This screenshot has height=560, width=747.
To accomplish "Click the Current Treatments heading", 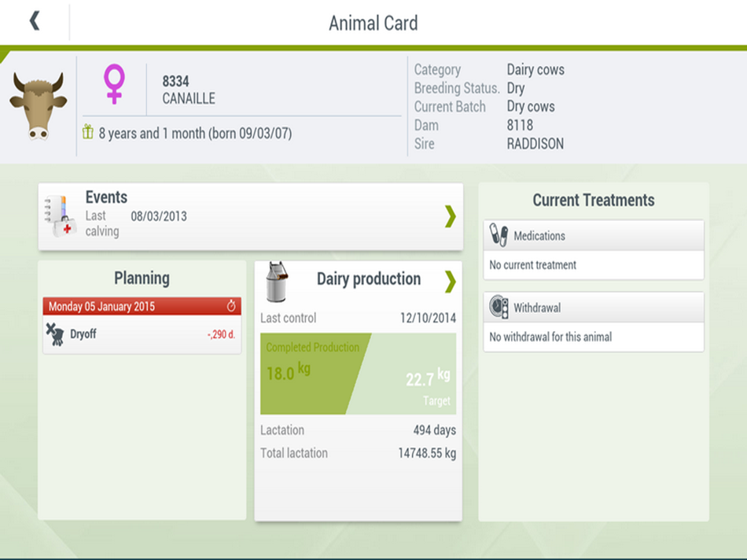I will point(594,201).
